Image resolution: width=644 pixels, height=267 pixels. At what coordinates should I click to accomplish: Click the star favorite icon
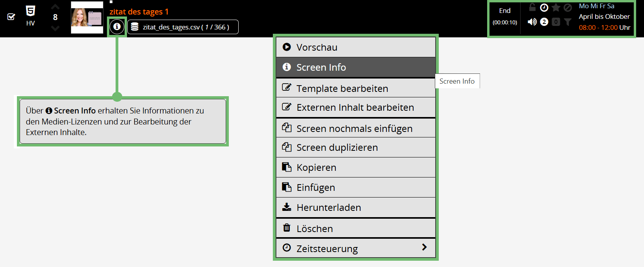(x=556, y=7)
